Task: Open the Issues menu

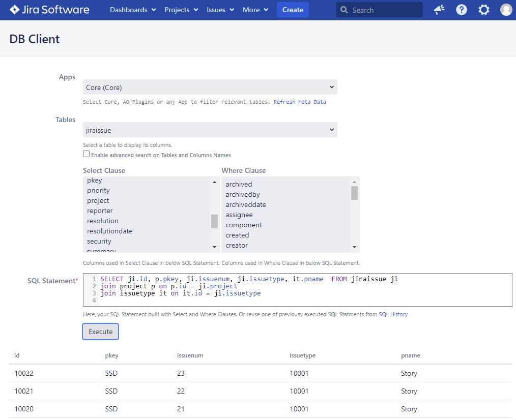Action: 220,10
